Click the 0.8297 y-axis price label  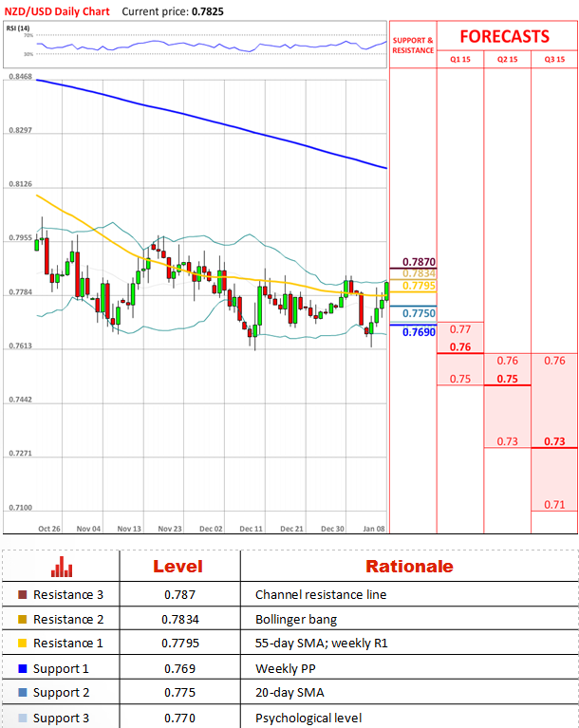tap(21, 130)
